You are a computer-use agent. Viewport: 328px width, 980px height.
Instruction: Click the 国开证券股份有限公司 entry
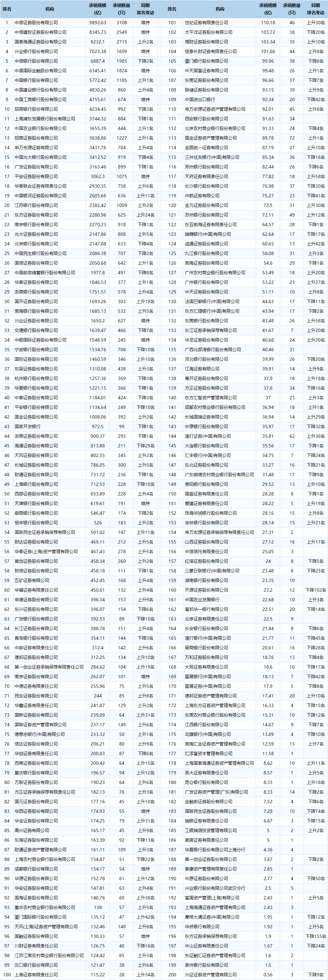pos(36,301)
